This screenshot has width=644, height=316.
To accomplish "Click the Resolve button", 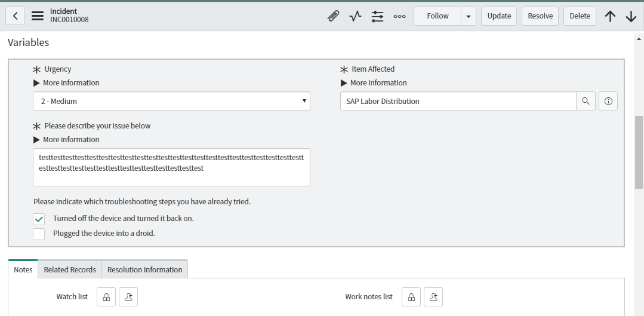I will click(540, 16).
